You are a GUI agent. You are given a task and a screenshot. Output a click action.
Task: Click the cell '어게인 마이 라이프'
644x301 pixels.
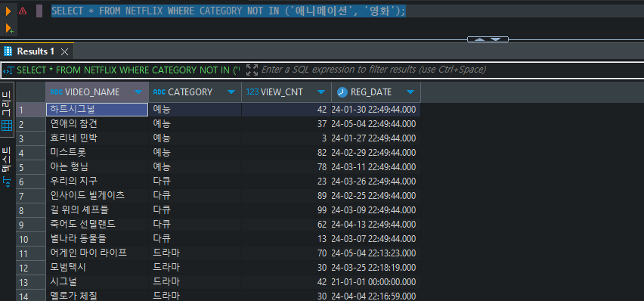97,253
